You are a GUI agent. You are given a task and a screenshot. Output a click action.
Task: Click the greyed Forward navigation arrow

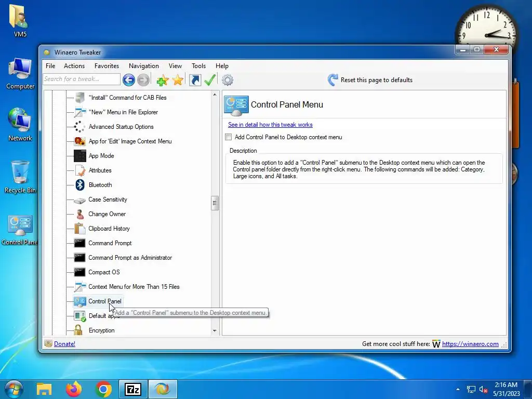pos(143,80)
